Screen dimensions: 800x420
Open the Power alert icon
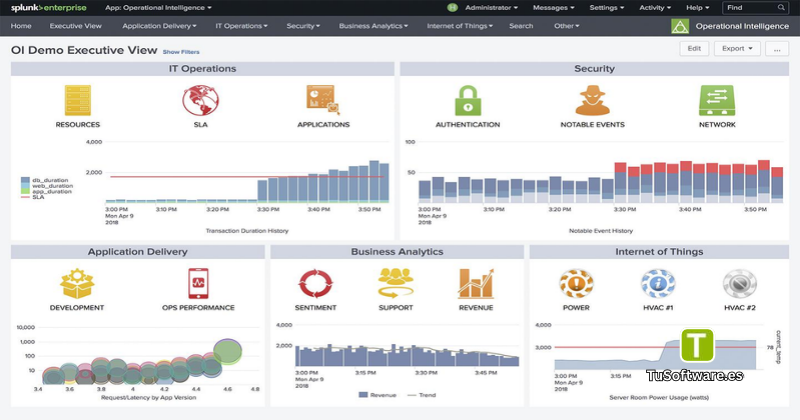click(576, 283)
